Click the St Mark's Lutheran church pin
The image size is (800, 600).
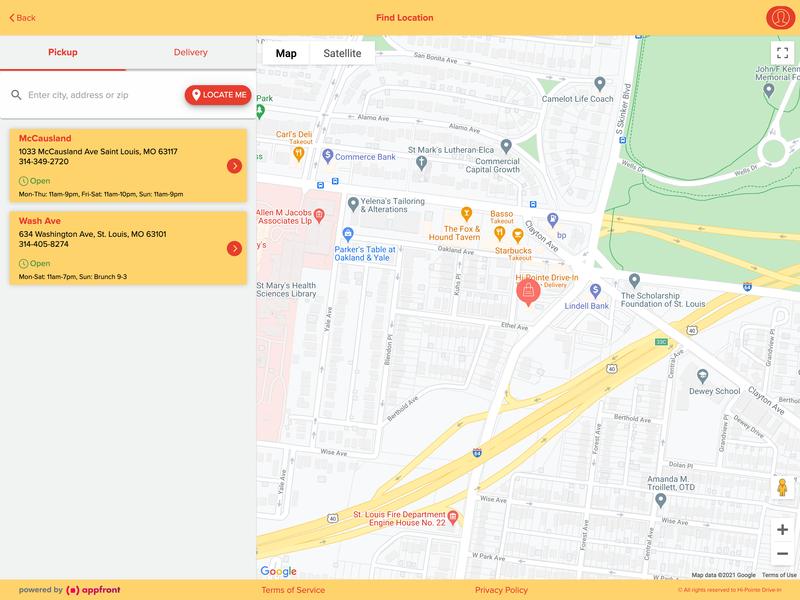pyautogui.click(x=421, y=163)
